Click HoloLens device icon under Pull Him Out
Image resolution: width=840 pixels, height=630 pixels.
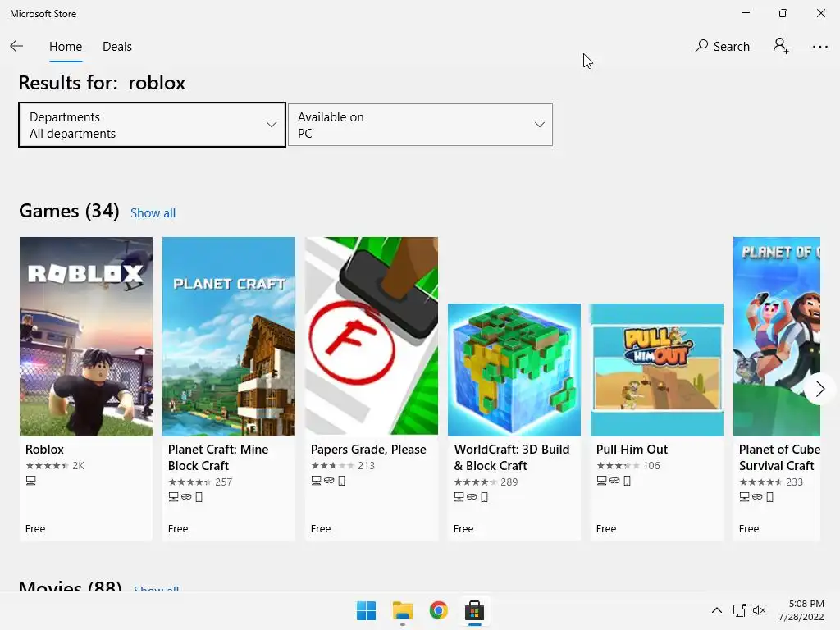pos(614,481)
